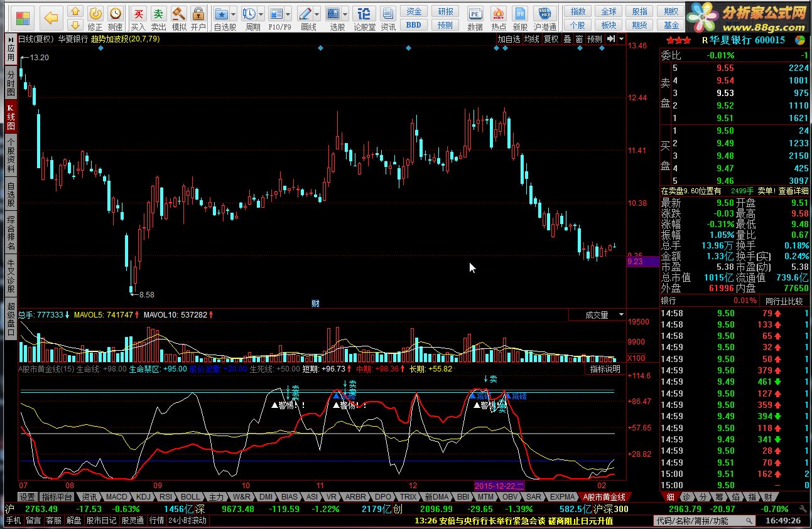This screenshot has width=812, height=529.
Task: Open the 周期 dropdown arrow
Action: click(x=261, y=14)
